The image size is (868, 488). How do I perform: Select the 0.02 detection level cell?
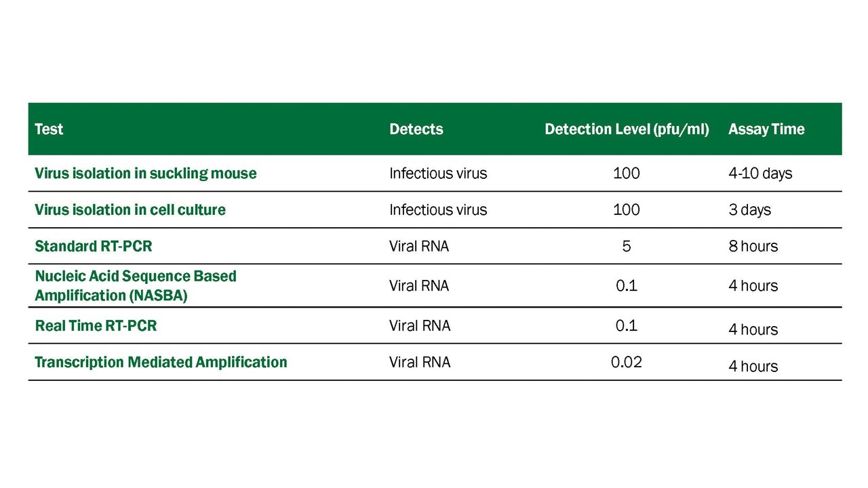point(627,363)
